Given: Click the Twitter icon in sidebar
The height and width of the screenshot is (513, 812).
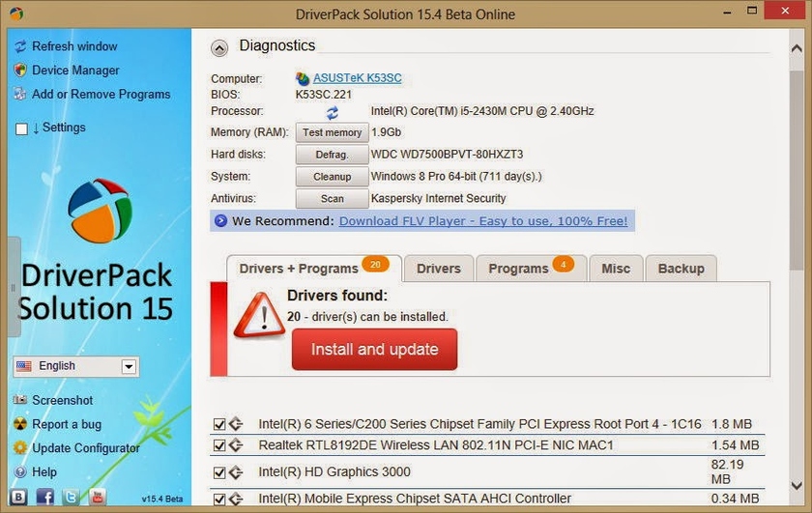Looking at the screenshot, I should click(x=72, y=497).
